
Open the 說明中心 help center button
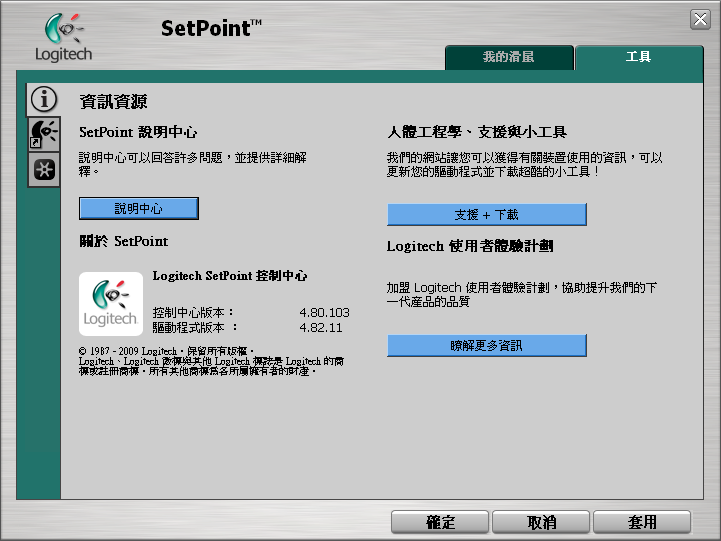pos(139,209)
